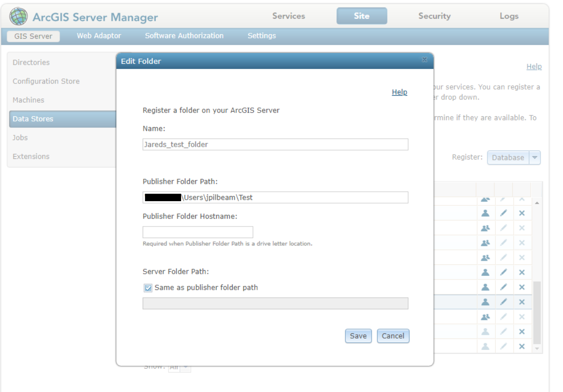Screen dimensions: 563x392
Task: Cancel the Edit Folder dialog
Action: [393, 336]
